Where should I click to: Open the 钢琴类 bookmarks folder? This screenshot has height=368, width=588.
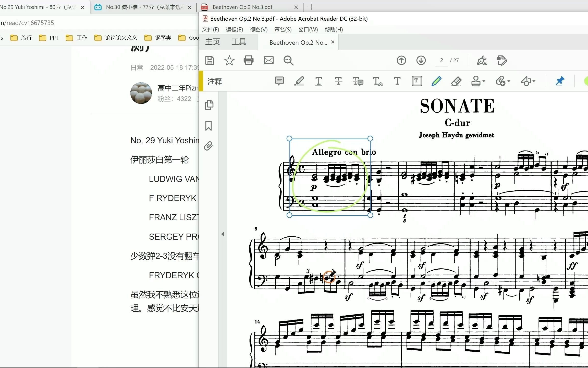point(158,38)
